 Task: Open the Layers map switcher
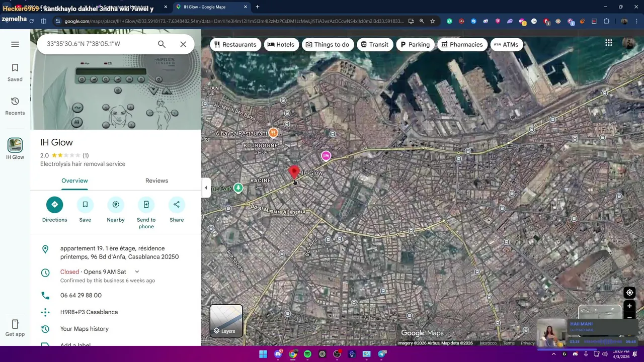tap(226, 321)
